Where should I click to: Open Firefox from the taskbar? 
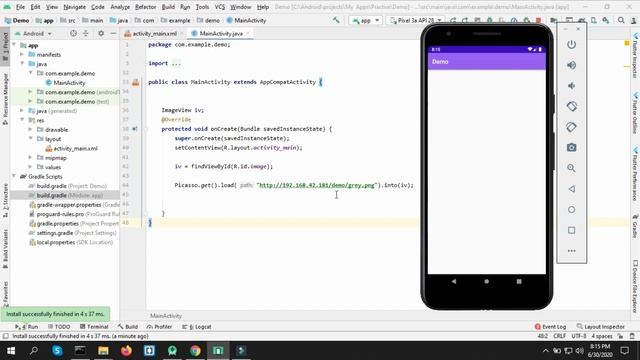point(126,351)
